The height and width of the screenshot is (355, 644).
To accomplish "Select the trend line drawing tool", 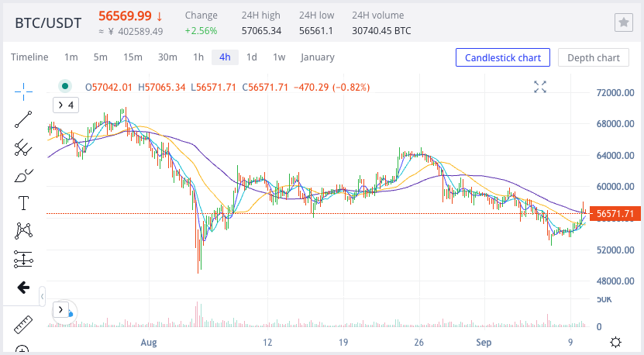I will tap(23, 119).
